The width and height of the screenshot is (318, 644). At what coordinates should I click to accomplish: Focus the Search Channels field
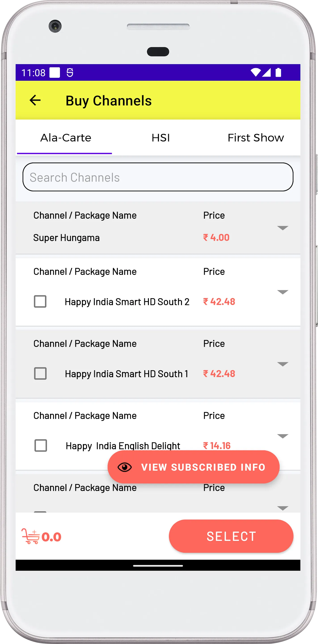coord(158,177)
